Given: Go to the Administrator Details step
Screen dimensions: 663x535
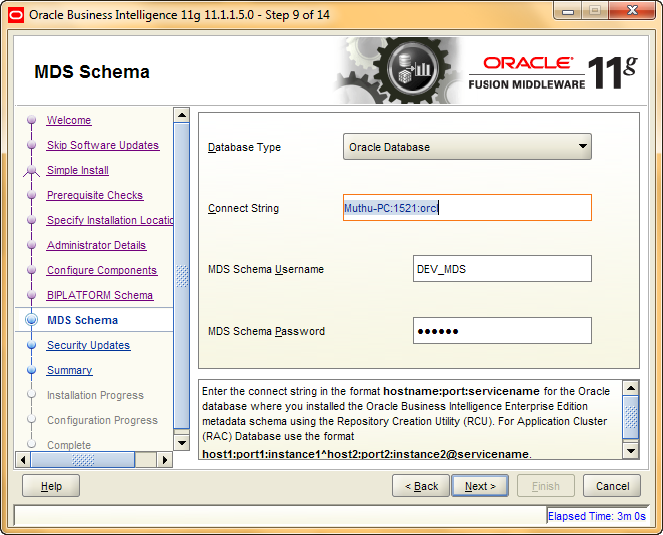Looking at the screenshot, I should 96,245.
